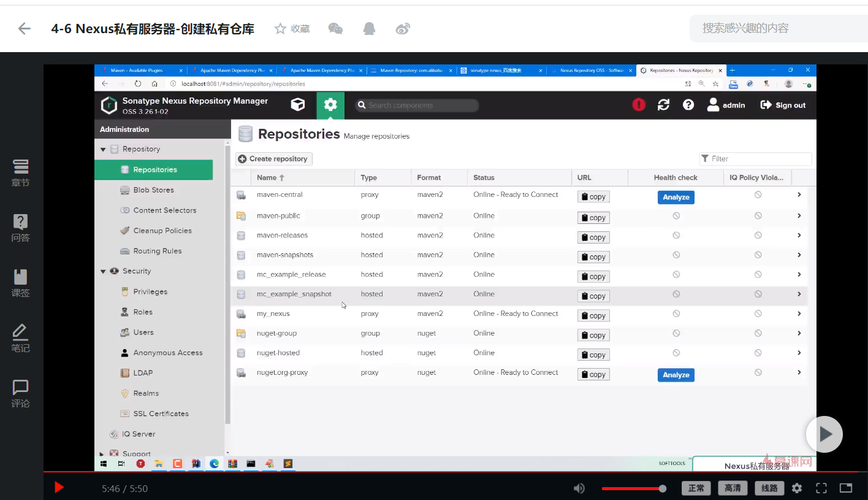The width and height of the screenshot is (868, 500).
Task: Expand the Support tree node
Action: (102, 454)
